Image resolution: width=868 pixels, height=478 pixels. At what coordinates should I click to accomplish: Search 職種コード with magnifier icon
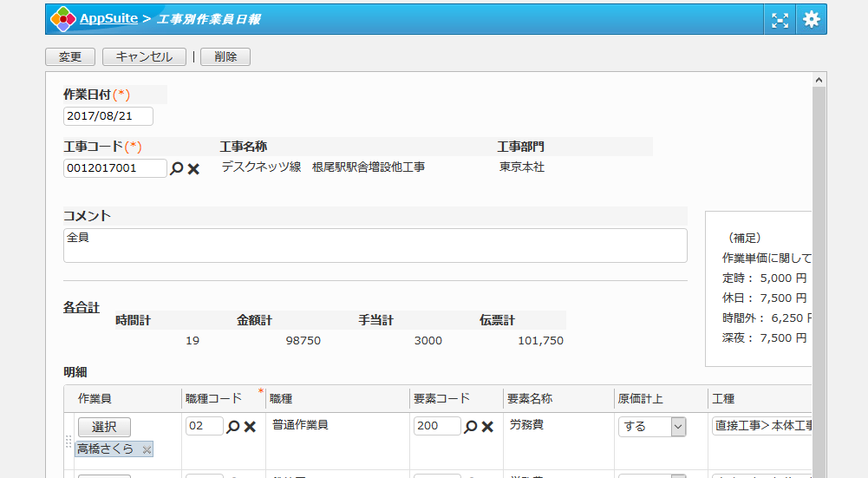[x=232, y=427]
